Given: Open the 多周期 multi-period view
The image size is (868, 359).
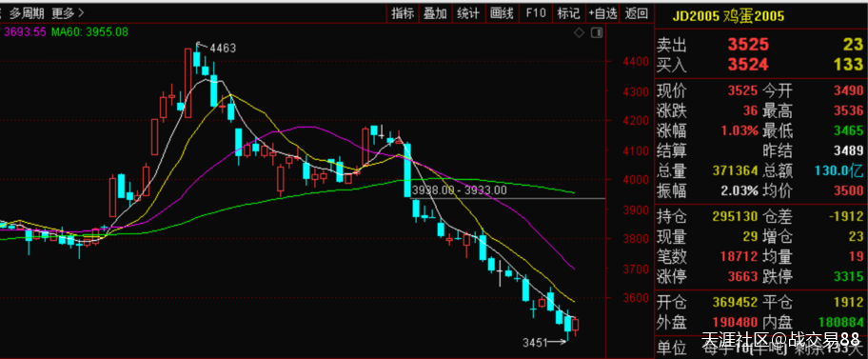Looking at the screenshot, I should pyautogui.click(x=28, y=12).
